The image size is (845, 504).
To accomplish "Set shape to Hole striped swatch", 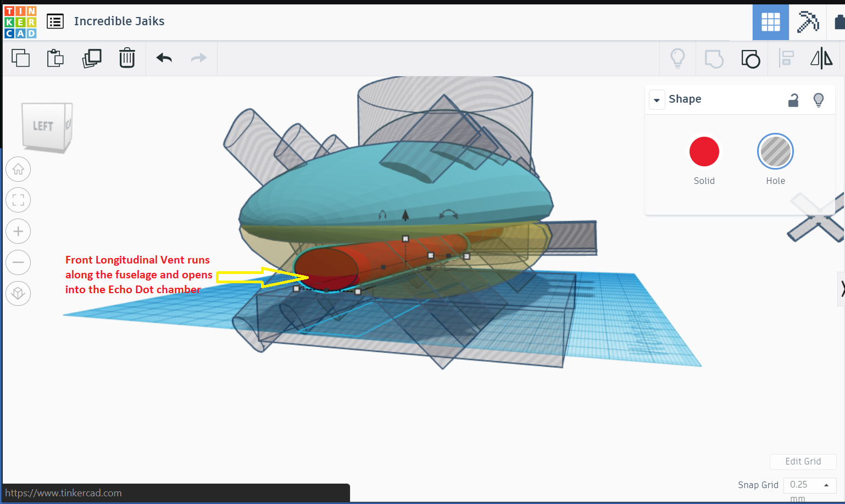I will 775,152.
